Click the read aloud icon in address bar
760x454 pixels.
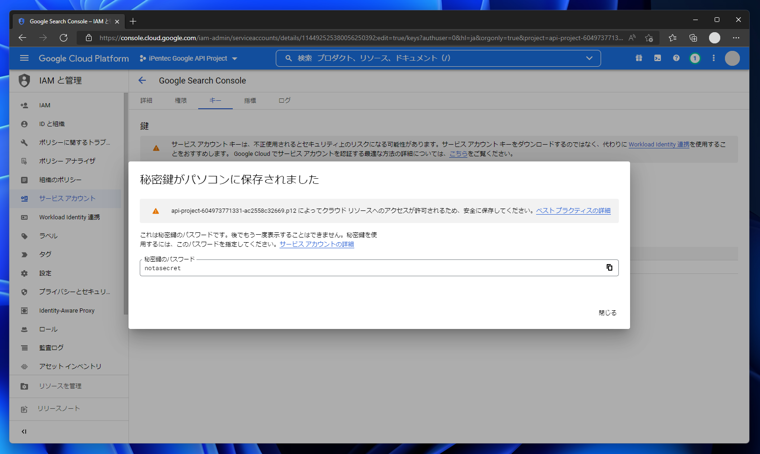point(632,38)
